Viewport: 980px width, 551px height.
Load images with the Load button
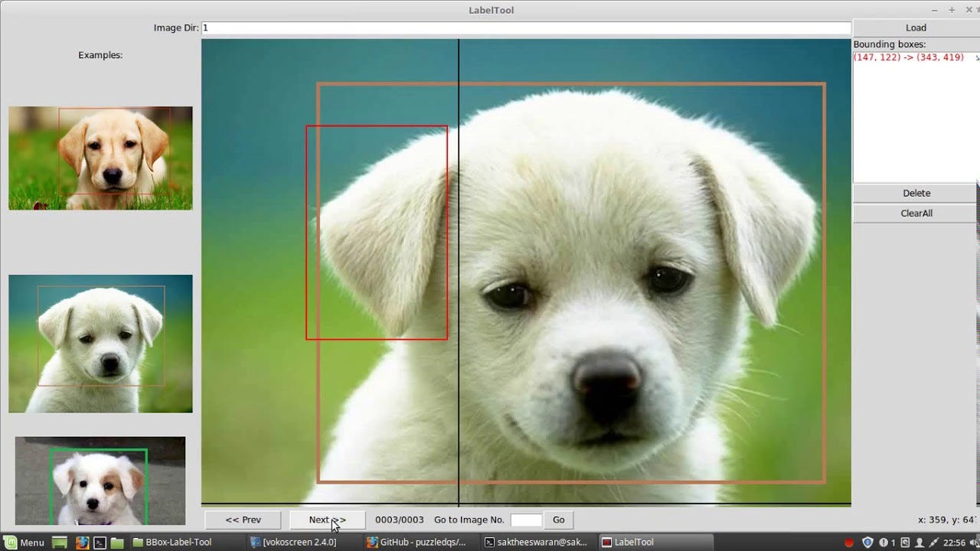916,28
